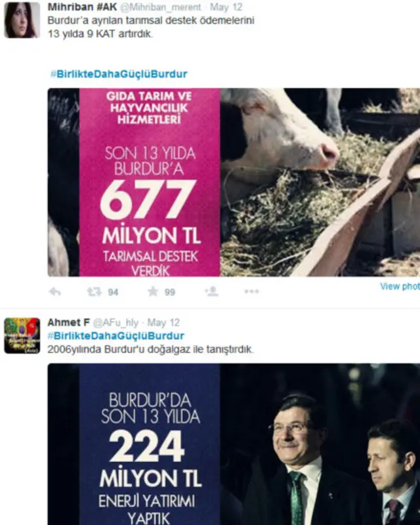Click the favorite count 99
Viewport: 420px width, 525px height.
coord(170,292)
